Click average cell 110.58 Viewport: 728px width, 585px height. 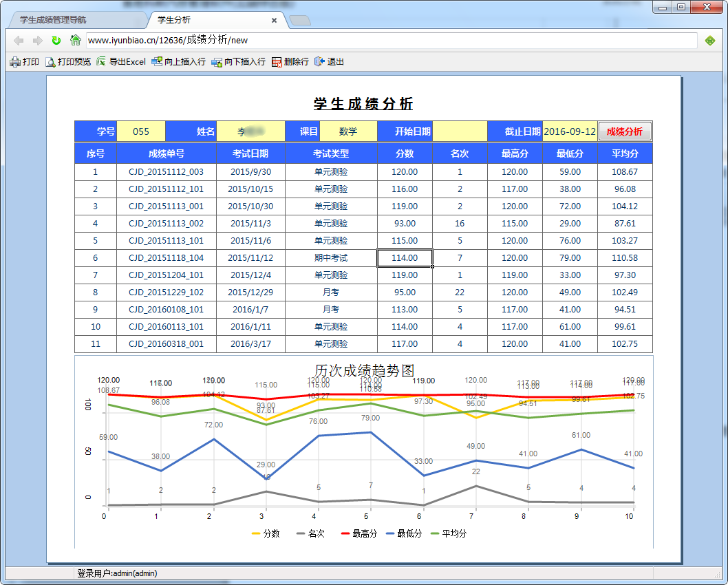click(x=625, y=257)
